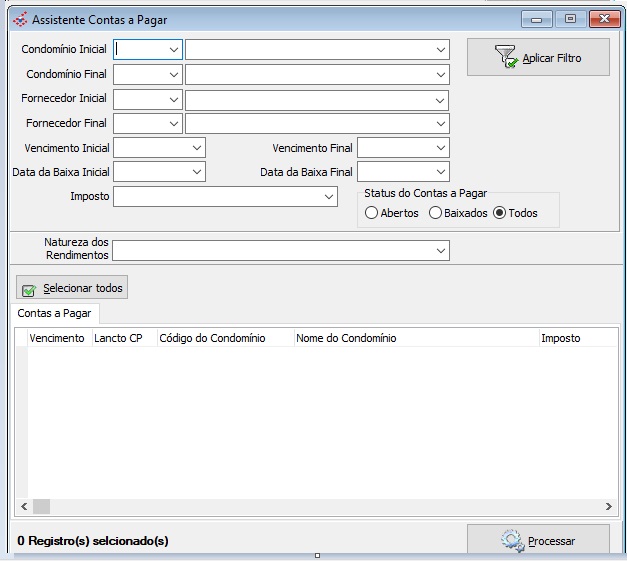Sort by the Vencimento column header
Image resolution: width=627 pixels, height=561 pixels.
[x=57, y=338]
